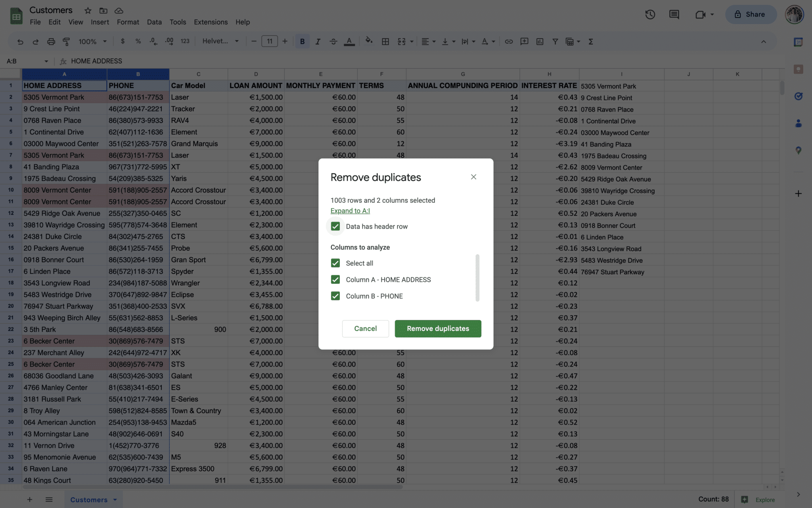Click the borders grid icon

point(385,41)
